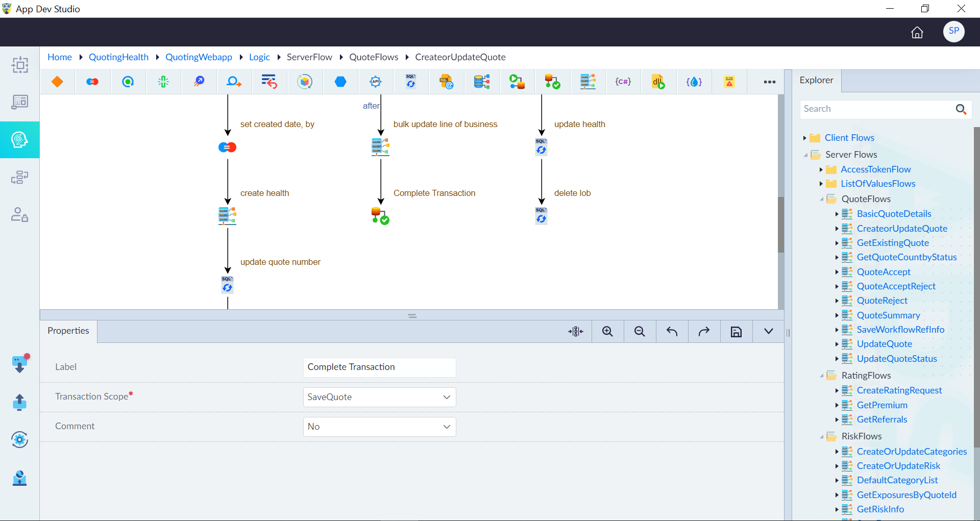
Task: Open the Comment No dropdown
Action: point(379,427)
